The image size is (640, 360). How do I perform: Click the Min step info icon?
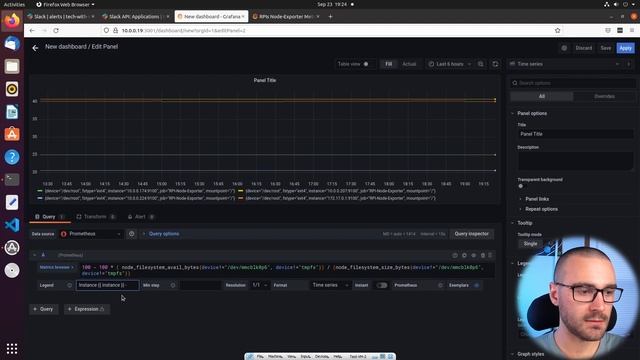[x=173, y=285]
